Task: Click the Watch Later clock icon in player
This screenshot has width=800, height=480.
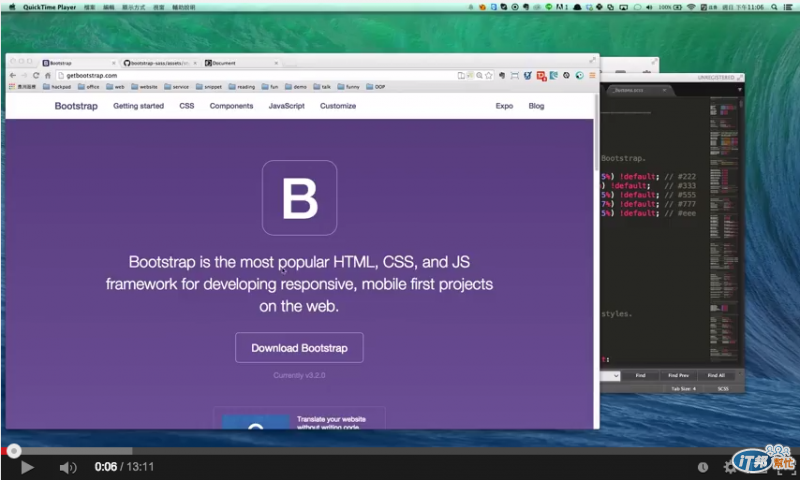Action: coord(703,467)
